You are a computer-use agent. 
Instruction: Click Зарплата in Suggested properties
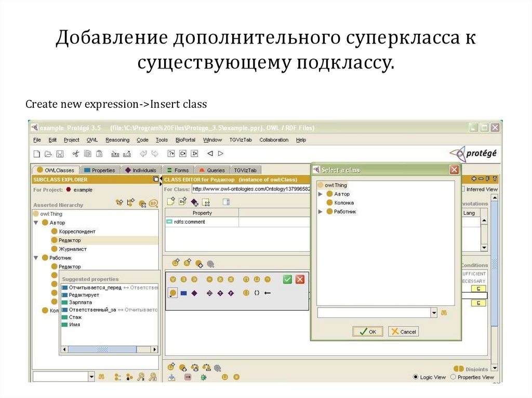[77, 303]
